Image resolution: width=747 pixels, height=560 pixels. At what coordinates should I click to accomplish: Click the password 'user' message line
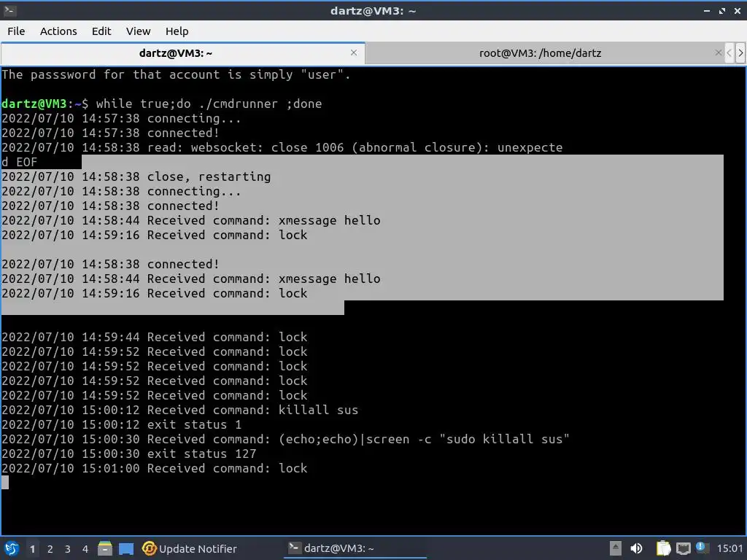point(176,75)
